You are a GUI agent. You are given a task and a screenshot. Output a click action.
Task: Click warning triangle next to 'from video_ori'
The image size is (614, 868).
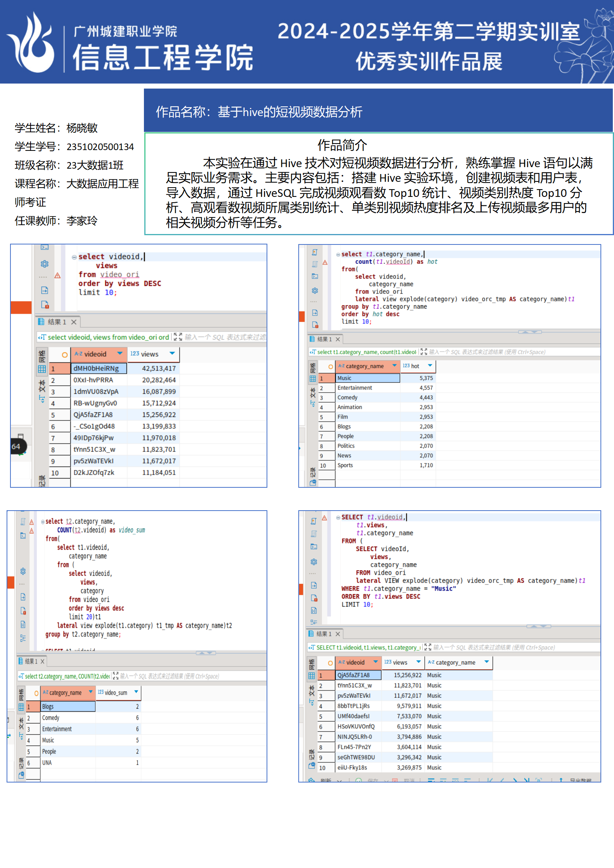(57, 275)
